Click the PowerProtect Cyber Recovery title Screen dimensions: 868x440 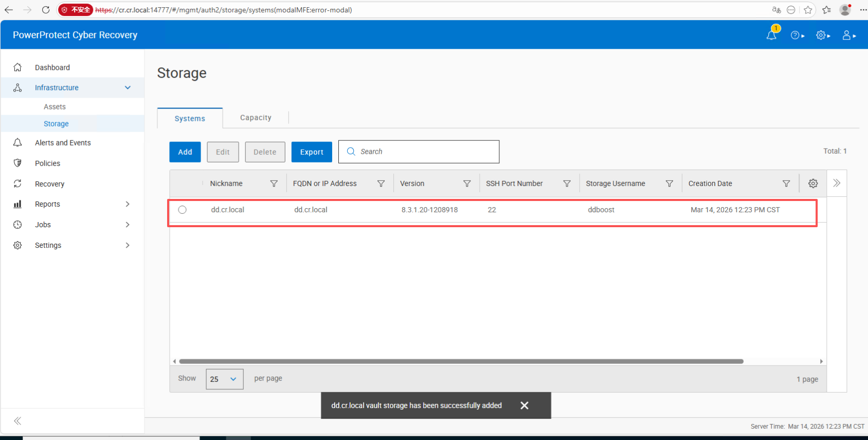[75, 35]
